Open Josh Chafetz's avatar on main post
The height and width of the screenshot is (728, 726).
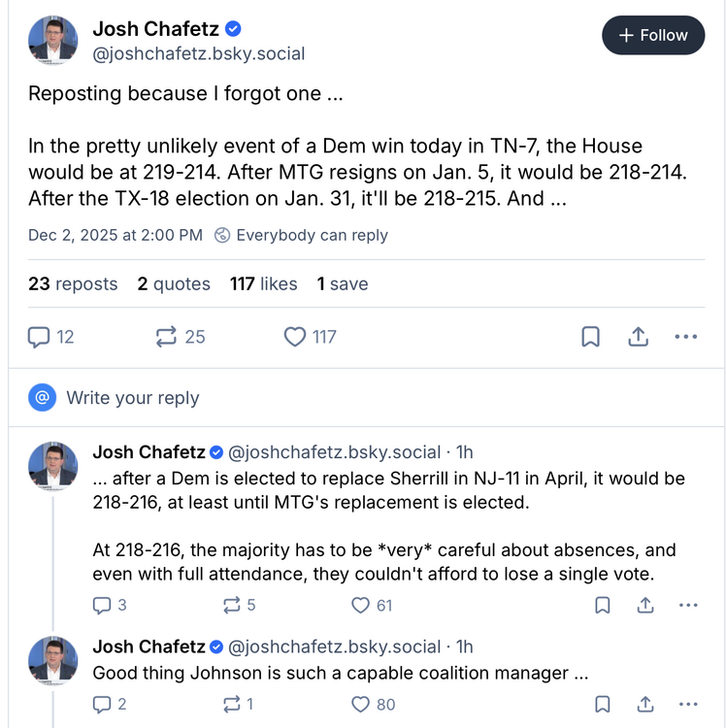53,39
